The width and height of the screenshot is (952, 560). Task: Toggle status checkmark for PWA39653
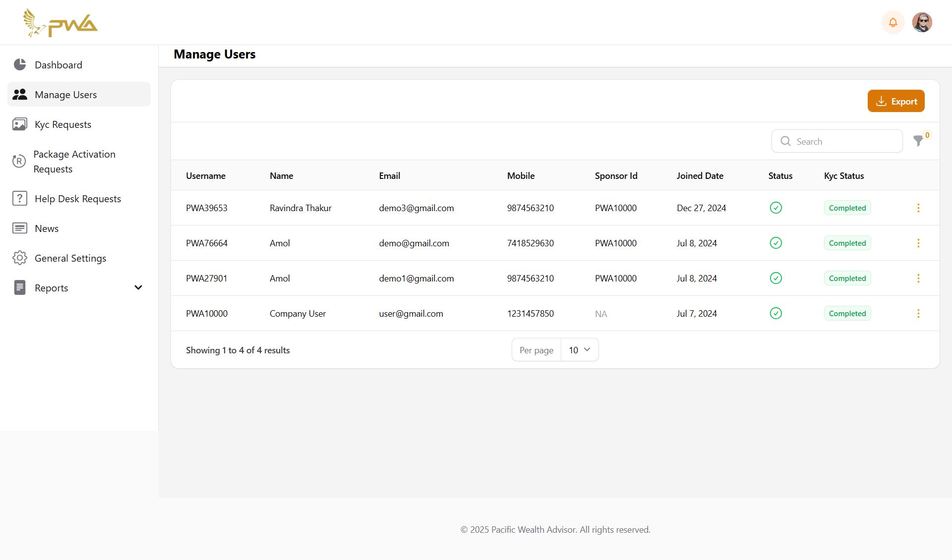click(x=776, y=208)
